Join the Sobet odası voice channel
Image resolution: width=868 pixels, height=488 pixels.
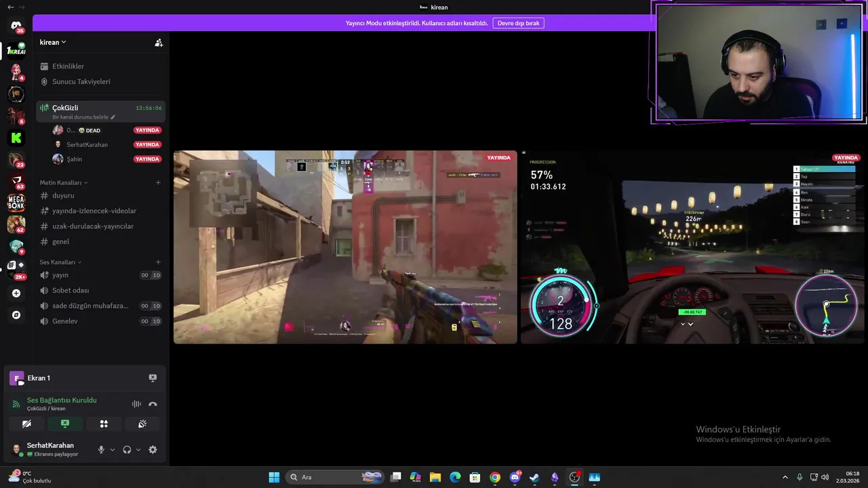pos(100,290)
